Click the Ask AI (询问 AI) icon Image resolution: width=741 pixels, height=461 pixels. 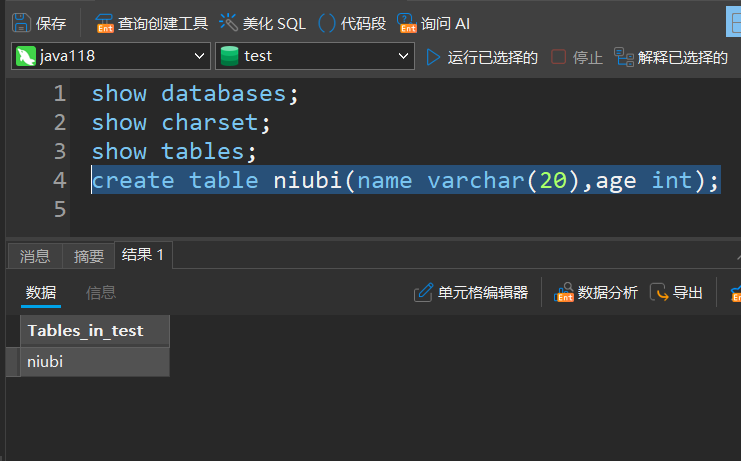[x=406, y=23]
